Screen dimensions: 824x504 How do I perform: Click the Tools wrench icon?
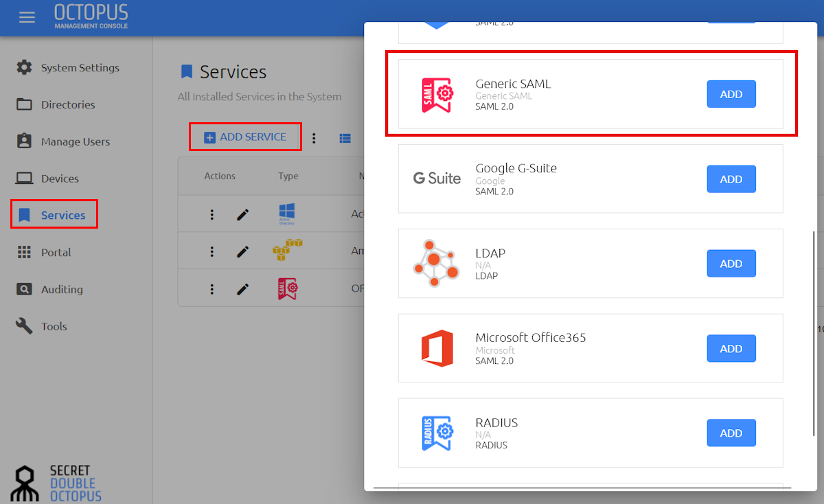pos(24,326)
